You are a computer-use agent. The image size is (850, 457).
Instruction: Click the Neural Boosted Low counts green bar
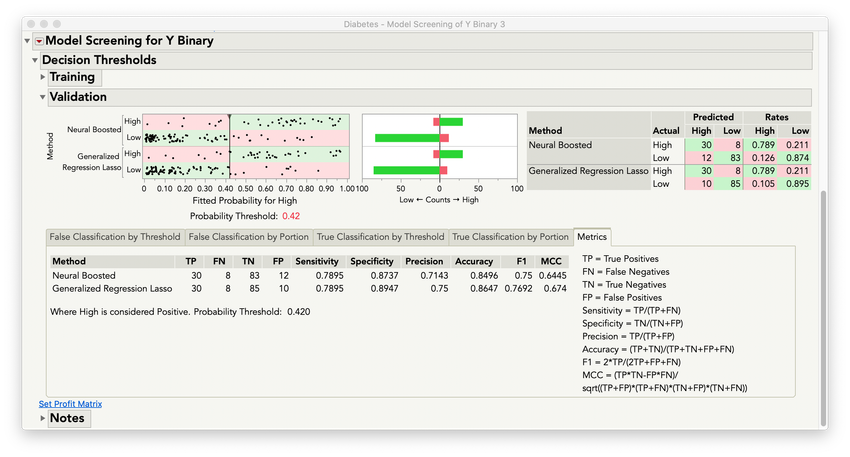pos(407,138)
